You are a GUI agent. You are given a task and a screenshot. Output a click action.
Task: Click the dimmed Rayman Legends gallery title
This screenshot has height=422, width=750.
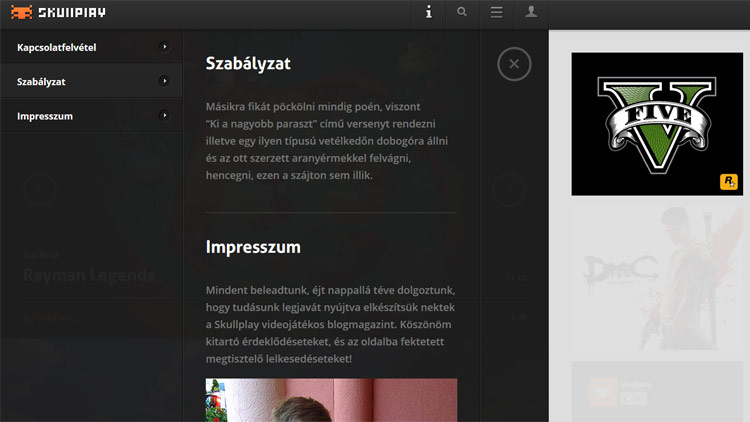point(88,275)
